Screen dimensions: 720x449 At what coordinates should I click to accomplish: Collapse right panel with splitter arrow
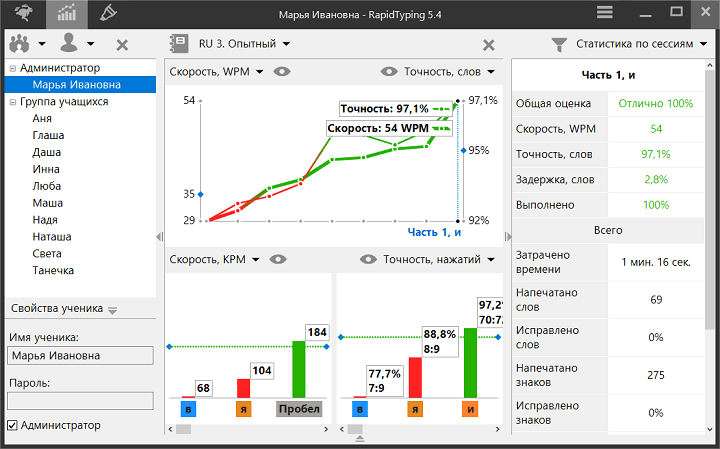click(507, 236)
